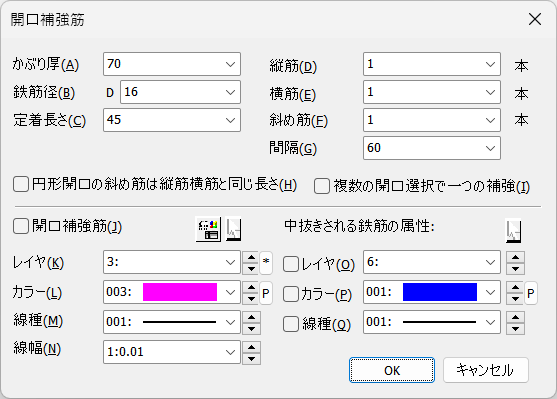
Task: Increase レイヤ(O) value with up arrow
Action: coord(515,257)
